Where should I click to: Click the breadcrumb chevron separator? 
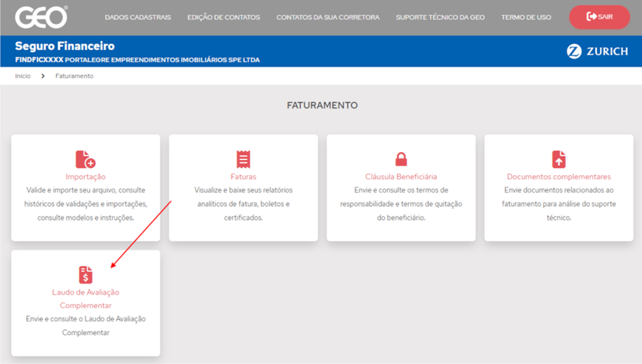pos(43,76)
